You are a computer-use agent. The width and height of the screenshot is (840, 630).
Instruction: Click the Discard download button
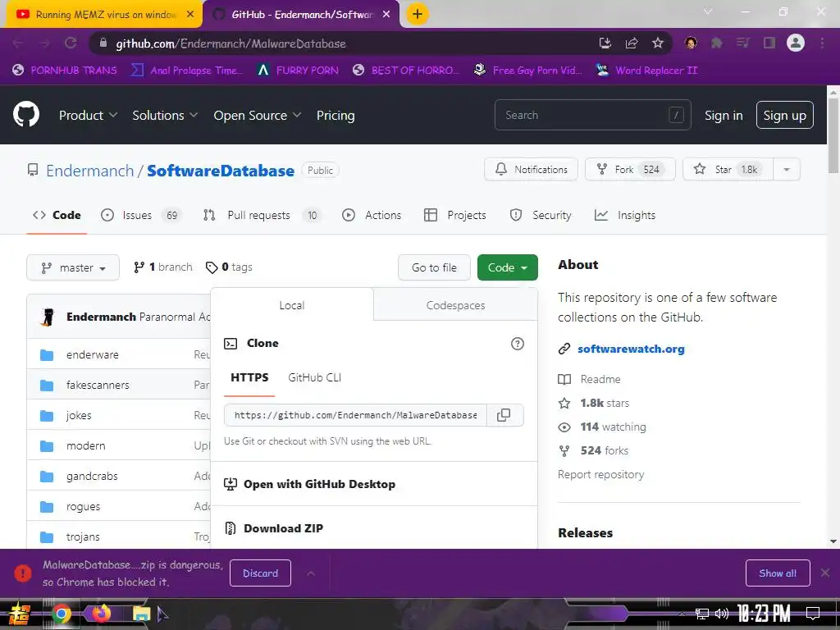pyautogui.click(x=260, y=573)
